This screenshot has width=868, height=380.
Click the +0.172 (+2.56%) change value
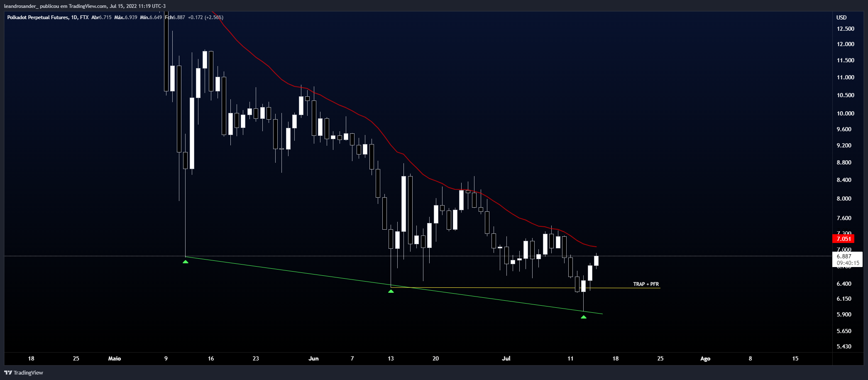(205, 17)
